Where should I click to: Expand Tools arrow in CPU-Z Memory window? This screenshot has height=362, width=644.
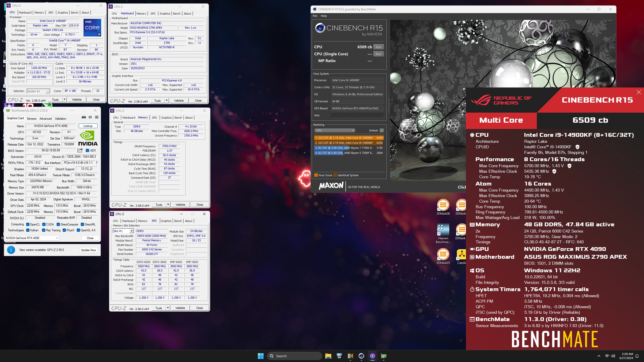click(x=168, y=205)
